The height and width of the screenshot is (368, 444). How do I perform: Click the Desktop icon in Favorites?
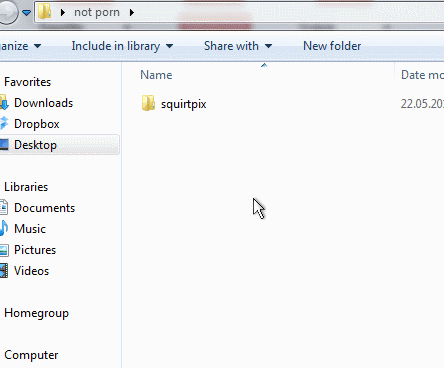coord(4,145)
